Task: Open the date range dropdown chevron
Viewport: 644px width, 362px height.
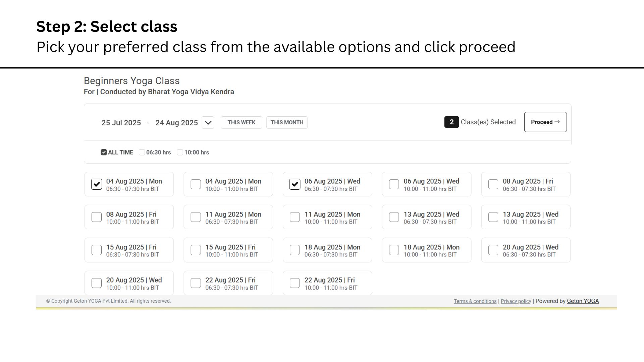Action: [208, 123]
